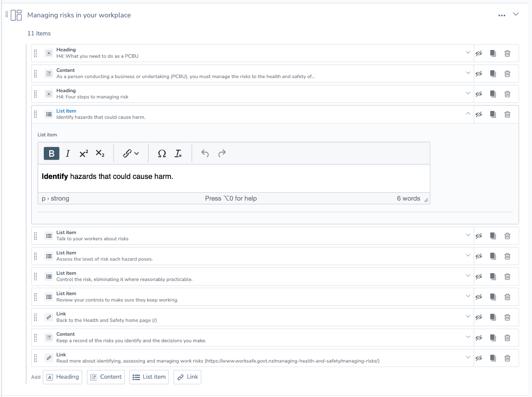
Task: Delete the 'As a person conducting a business' content item
Action: click(507, 74)
